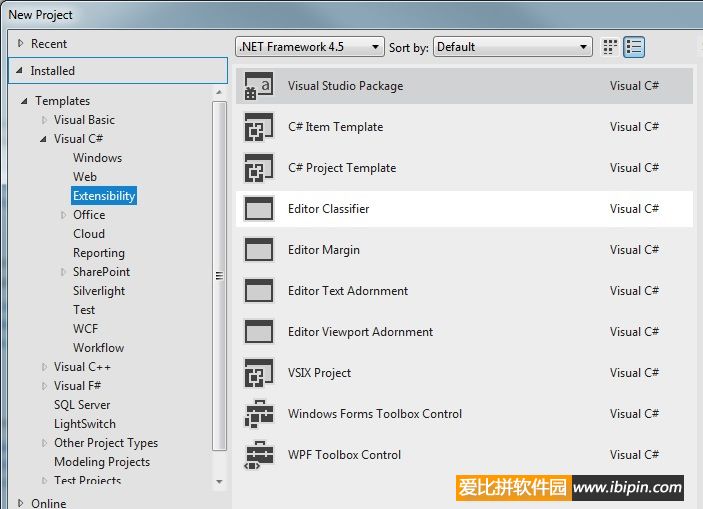703x509 pixels.
Task: Click the Visual Studio Package template icon
Action: [259, 86]
